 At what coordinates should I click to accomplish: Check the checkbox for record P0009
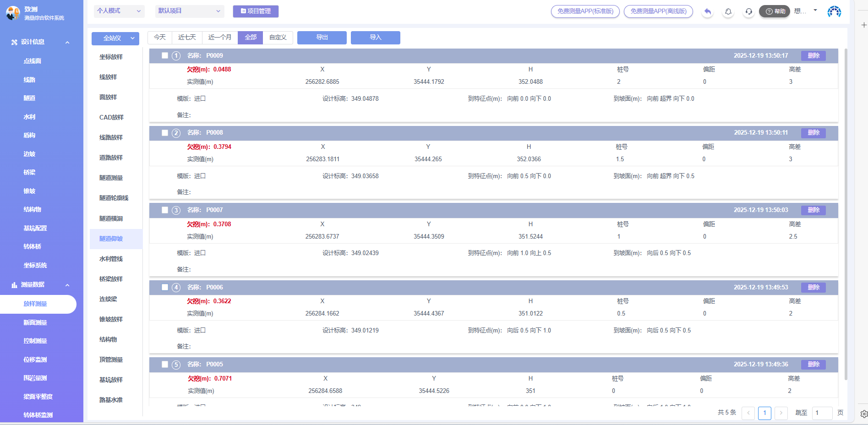165,56
